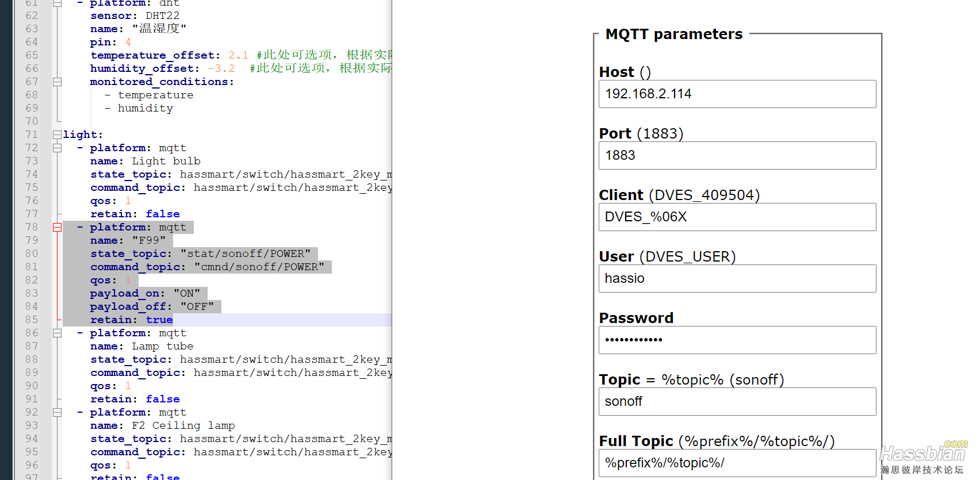
Task: Click line number 85 in the gutter
Action: pyautogui.click(x=32, y=320)
